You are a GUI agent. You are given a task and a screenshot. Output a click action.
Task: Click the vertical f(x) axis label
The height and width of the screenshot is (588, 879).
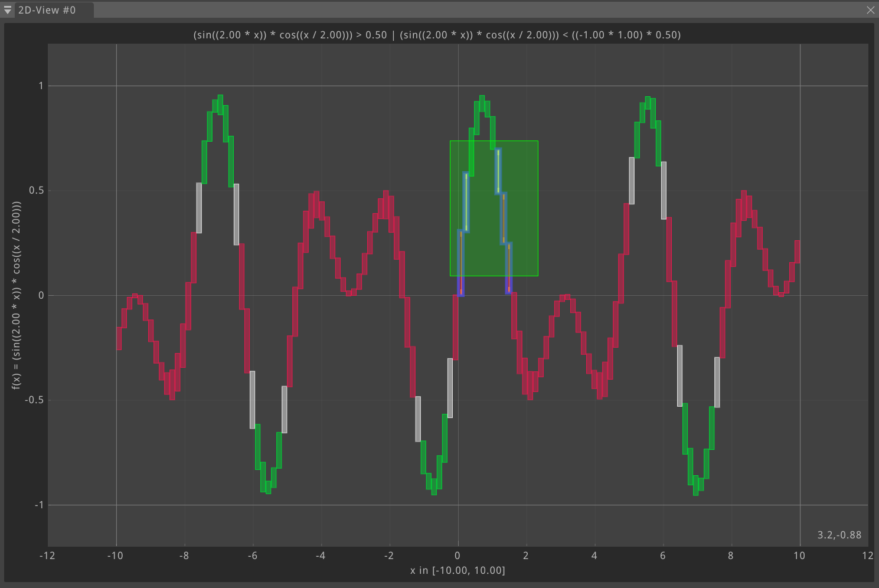coord(17,295)
